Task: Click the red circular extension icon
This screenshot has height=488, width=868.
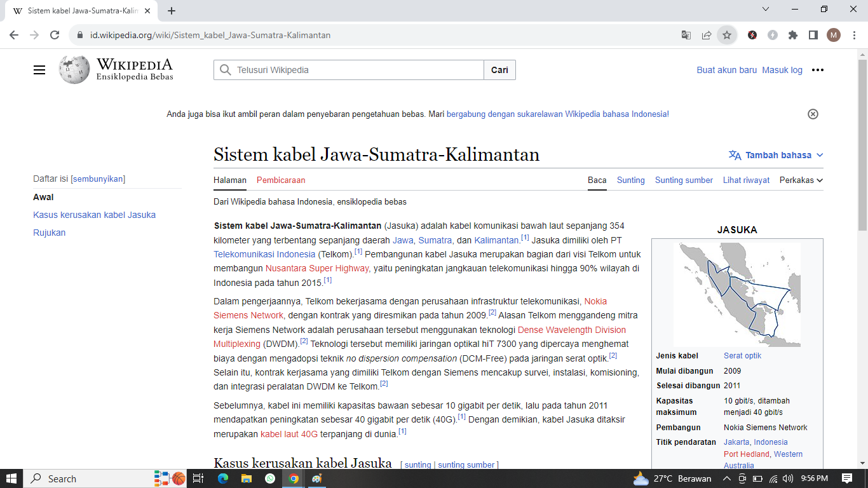Action: [x=752, y=35]
